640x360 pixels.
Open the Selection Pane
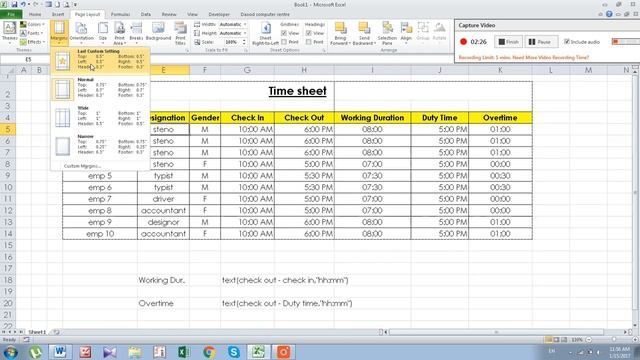(387, 33)
